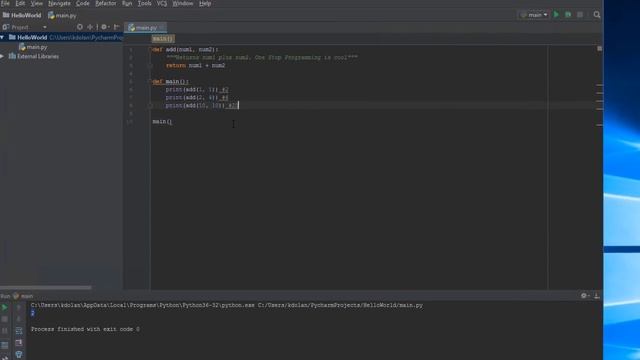This screenshot has width=640, height=360.
Task: Debug main with bug icon
Action: pyautogui.click(x=568, y=15)
